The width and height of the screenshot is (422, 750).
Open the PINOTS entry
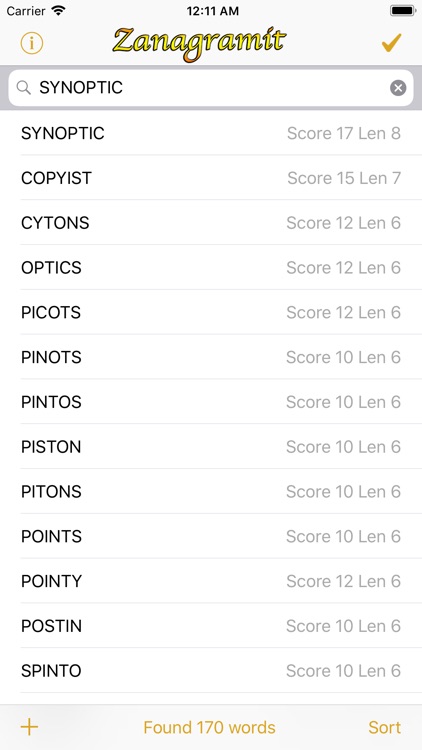pos(211,357)
